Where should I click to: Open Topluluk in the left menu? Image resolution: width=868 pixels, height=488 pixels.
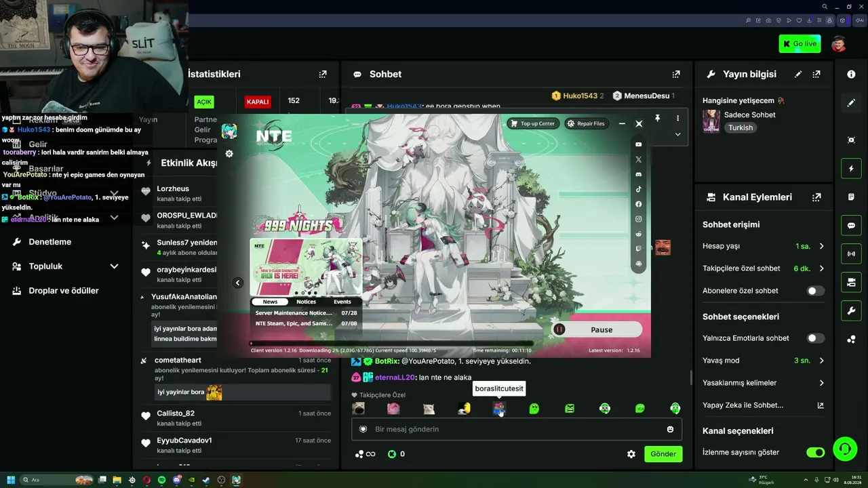(45, 266)
